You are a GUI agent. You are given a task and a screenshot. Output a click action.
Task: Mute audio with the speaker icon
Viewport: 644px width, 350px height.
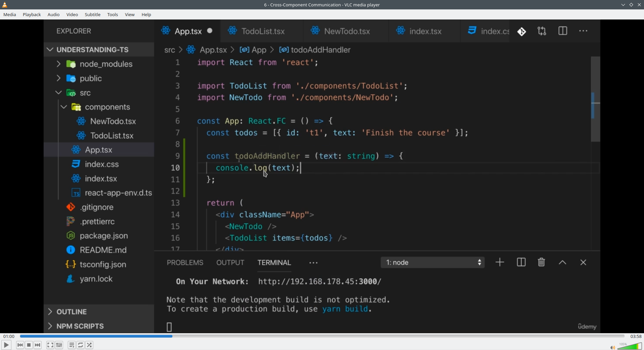(612, 347)
